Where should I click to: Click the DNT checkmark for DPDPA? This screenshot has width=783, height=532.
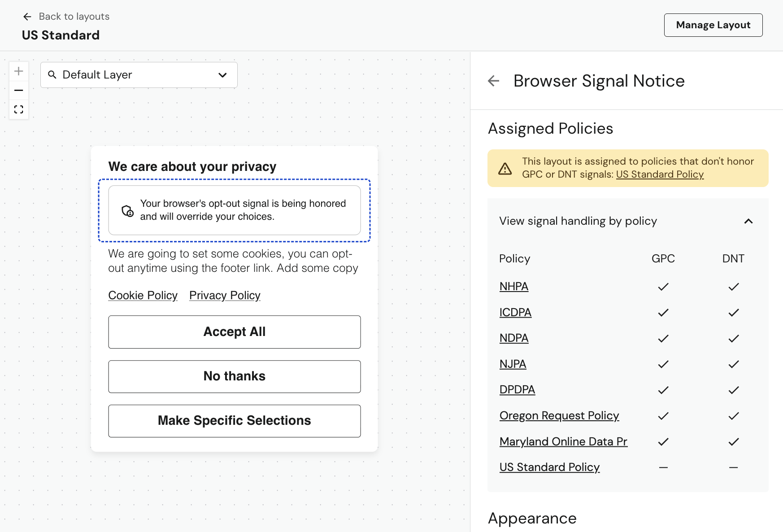point(733,390)
